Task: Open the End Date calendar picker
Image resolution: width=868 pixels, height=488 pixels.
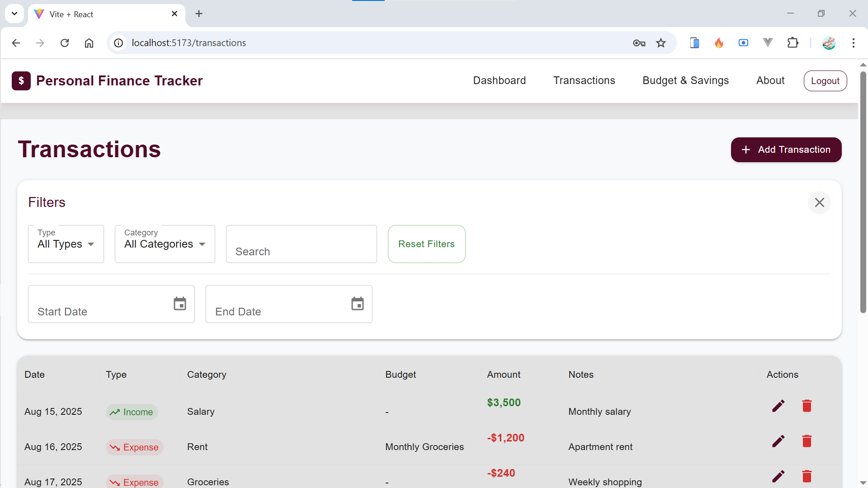Action: (x=357, y=304)
